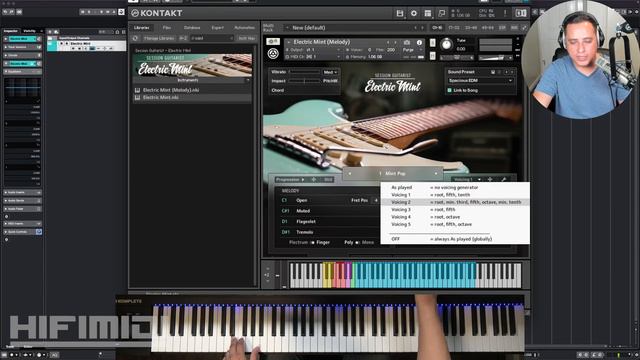The image size is (640, 360).
Task: Toggle instrument solo button beside Tune knob
Action: pos(433,43)
